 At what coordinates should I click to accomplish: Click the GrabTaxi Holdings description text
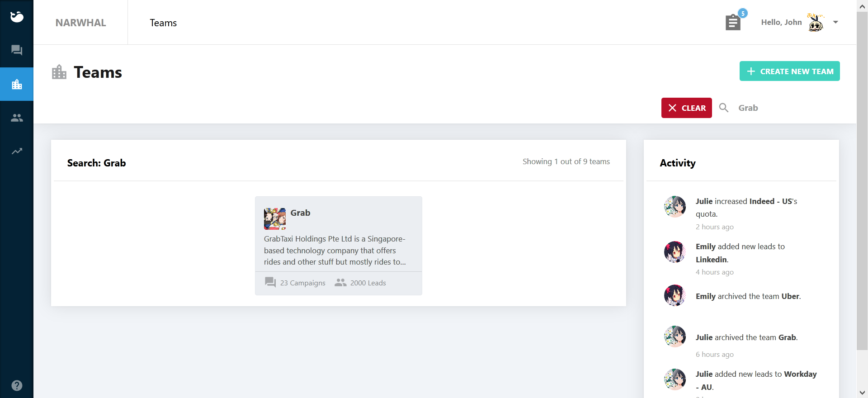335,250
